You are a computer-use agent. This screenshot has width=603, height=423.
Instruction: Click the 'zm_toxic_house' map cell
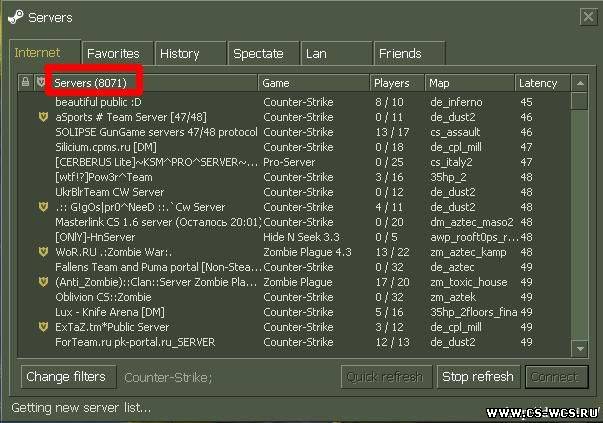pos(469,282)
